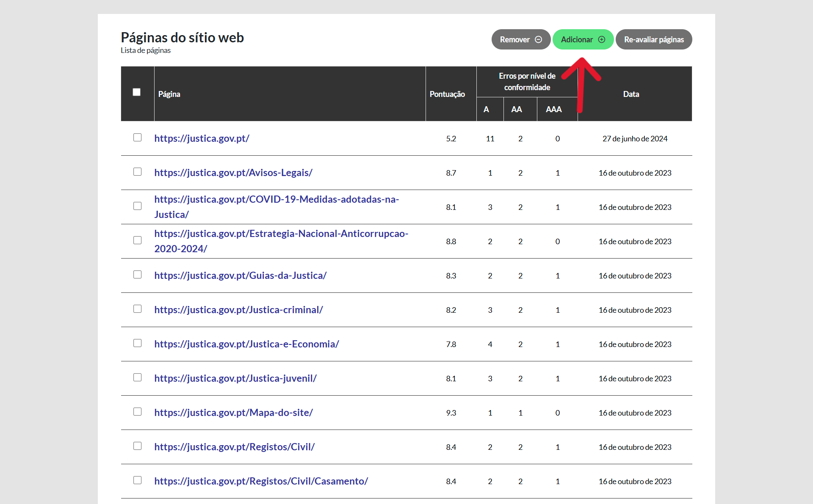
Task: Tick the Justica-juvenil row checkbox
Action: 137,377
